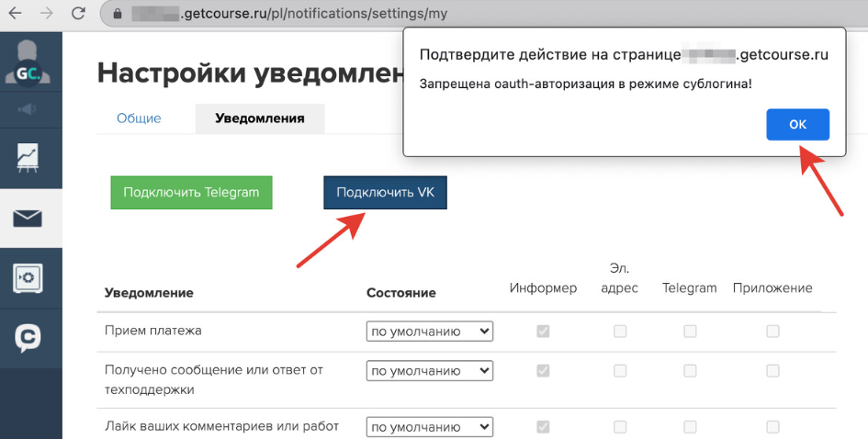This screenshot has width=868, height=439.
Task: Click the Уведомление column header
Action: click(149, 293)
